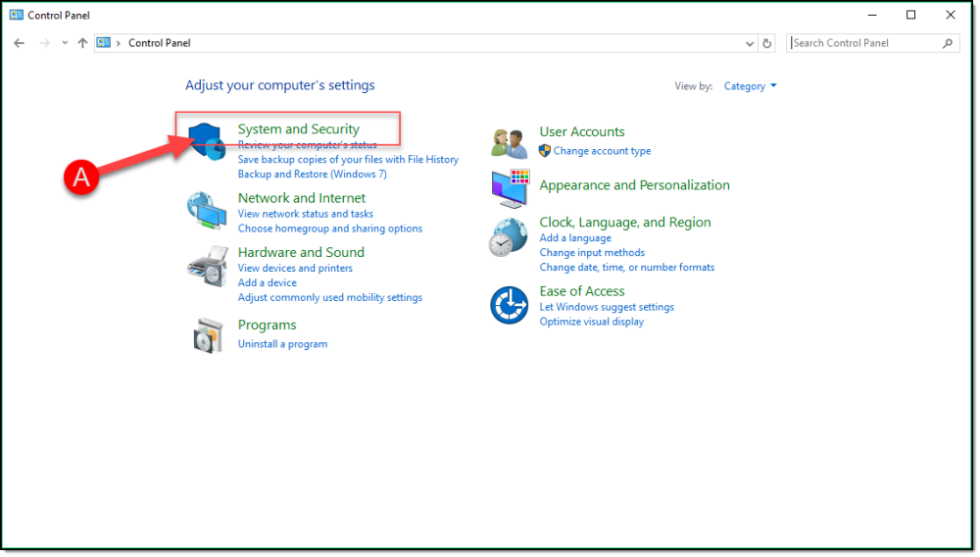The width and height of the screenshot is (980, 557).
Task: Click the Hardware and Sound printer icon
Action: point(206,267)
